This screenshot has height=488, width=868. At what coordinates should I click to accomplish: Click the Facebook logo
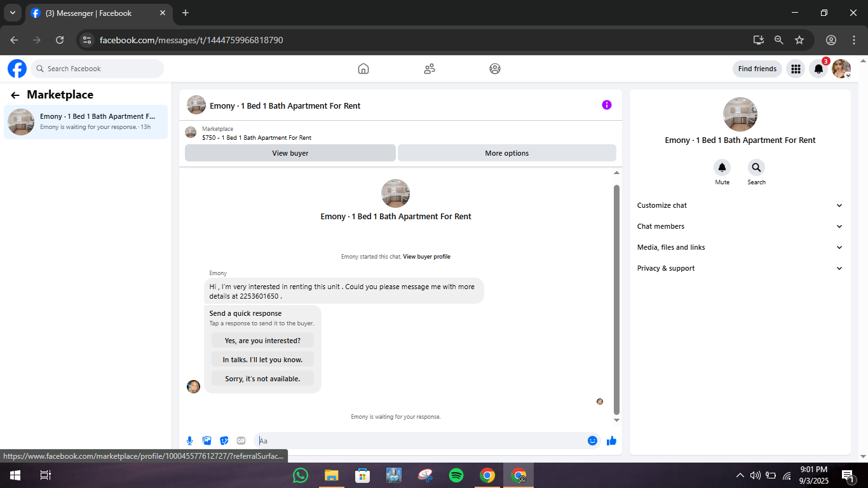(x=17, y=69)
